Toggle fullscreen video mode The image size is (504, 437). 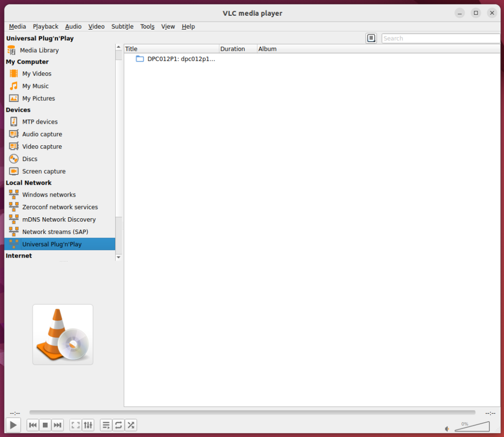76,425
